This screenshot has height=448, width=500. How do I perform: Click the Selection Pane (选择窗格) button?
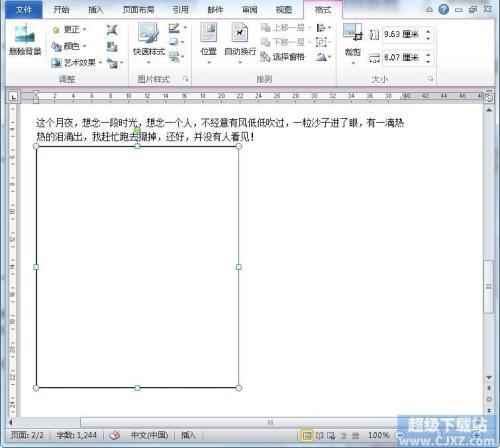[282, 57]
